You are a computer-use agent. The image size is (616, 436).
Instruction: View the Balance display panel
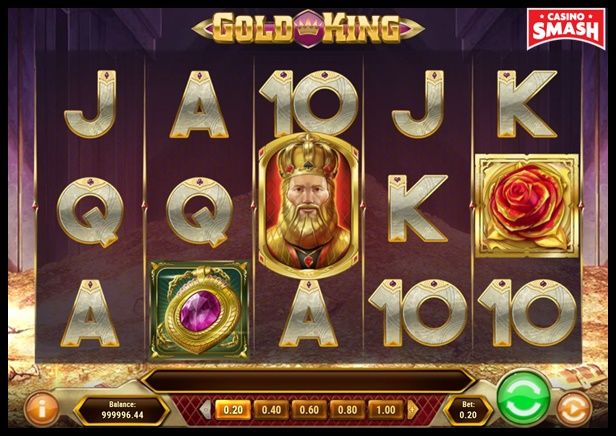click(122, 410)
